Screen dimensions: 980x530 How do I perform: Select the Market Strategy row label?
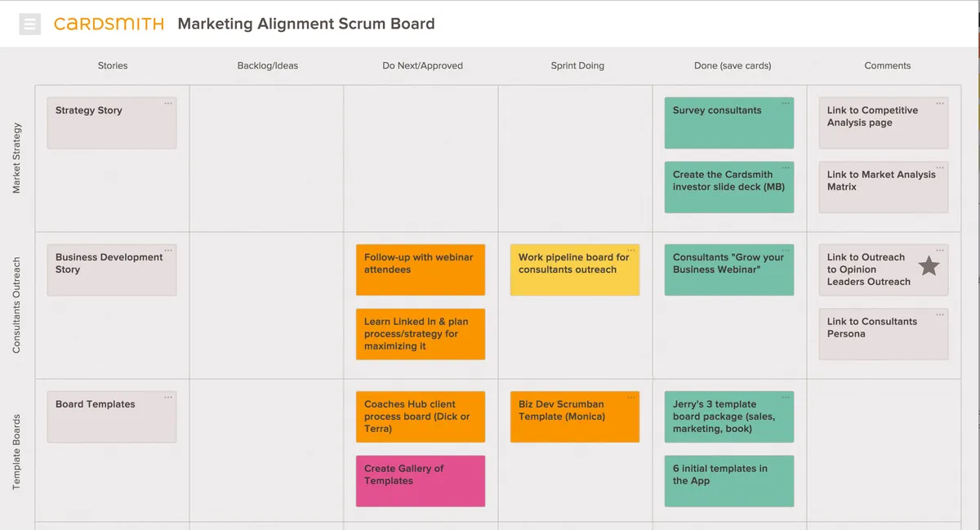(17, 158)
